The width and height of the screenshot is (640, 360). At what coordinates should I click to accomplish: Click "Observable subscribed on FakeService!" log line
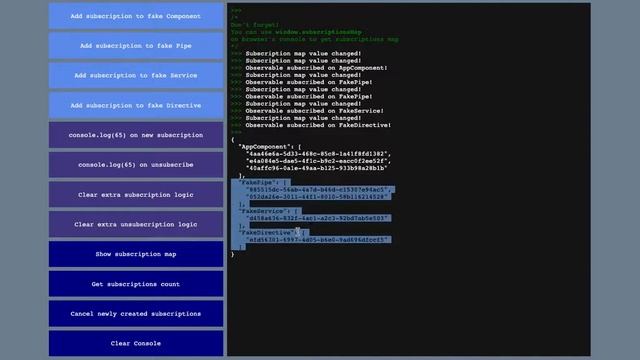coord(314,111)
